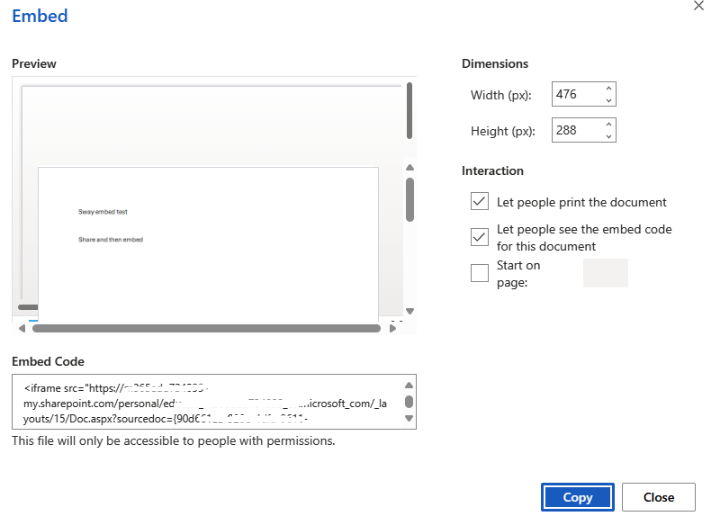Click the preview scroll down arrow
Viewport: 704px width, 524px height.
tap(409, 311)
